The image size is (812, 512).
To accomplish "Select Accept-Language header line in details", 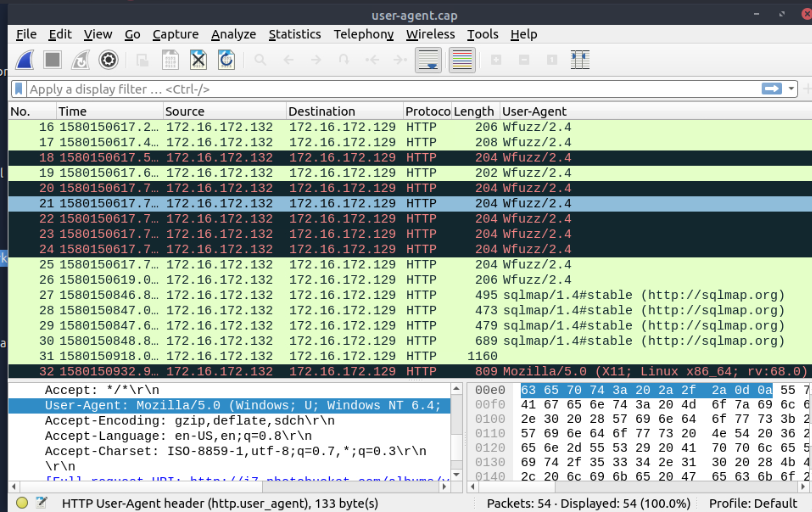I will (x=229, y=436).
